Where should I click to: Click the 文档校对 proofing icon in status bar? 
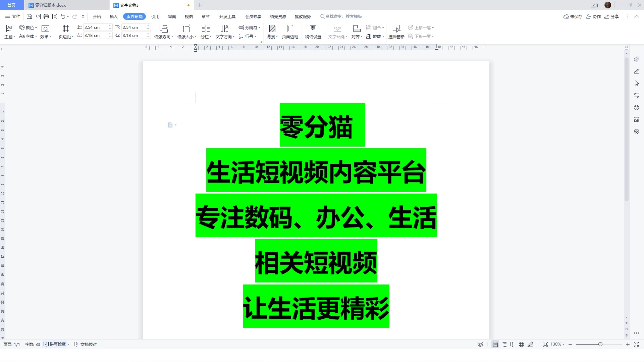[x=85, y=344]
